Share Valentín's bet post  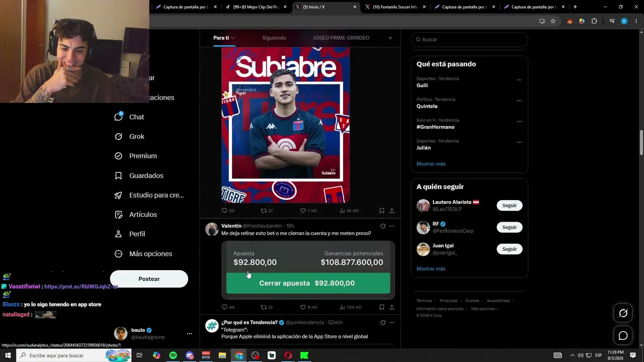[392, 307]
